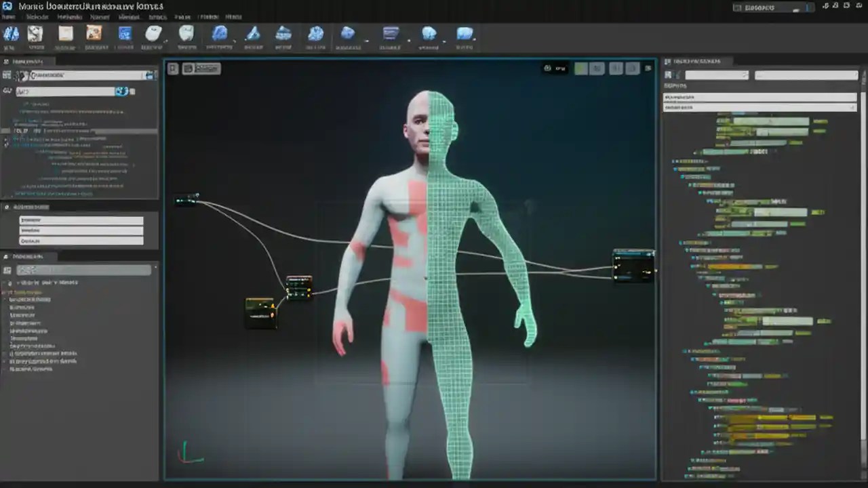Click the first button in the middle-left button stack
The width and height of the screenshot is (868, 488).
(81, 220)
